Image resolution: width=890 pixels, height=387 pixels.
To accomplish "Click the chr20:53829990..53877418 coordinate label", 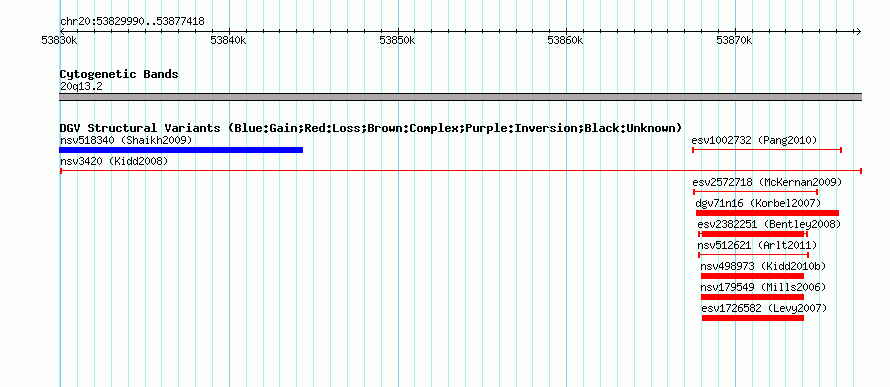I will tap(132, 22).
